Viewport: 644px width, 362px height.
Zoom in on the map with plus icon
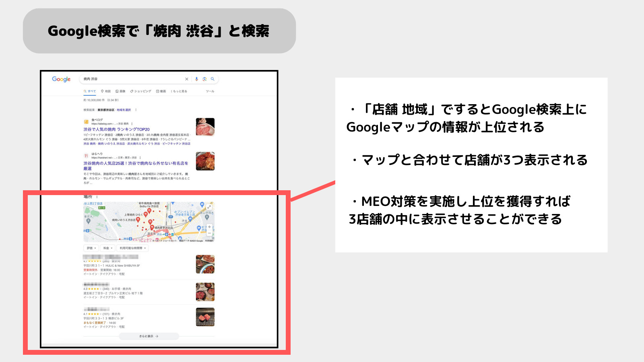tap(209, 227)
